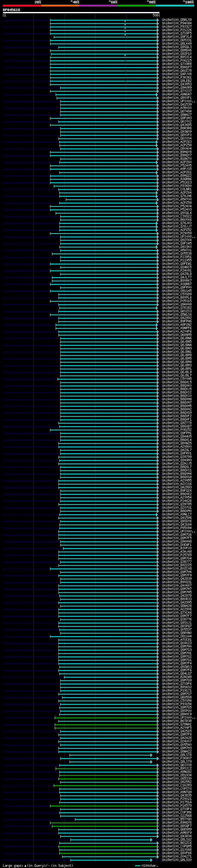Click the alignment bar for UniRef100_B5TYQ0
This screenshot has height=868, width=197.
(117, 819)
